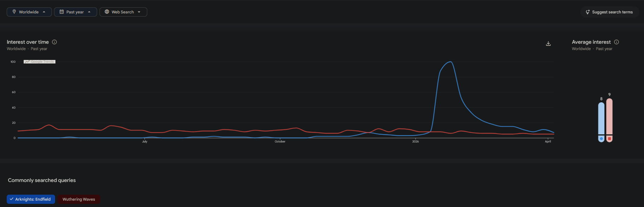Screen dimensions: 644x207
Task: Click info icon next to Average interest
Action: click(x=616, y=42)
